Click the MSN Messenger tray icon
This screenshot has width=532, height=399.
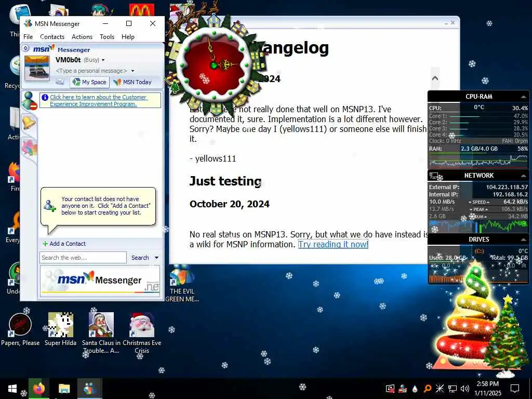click(403, 389)
